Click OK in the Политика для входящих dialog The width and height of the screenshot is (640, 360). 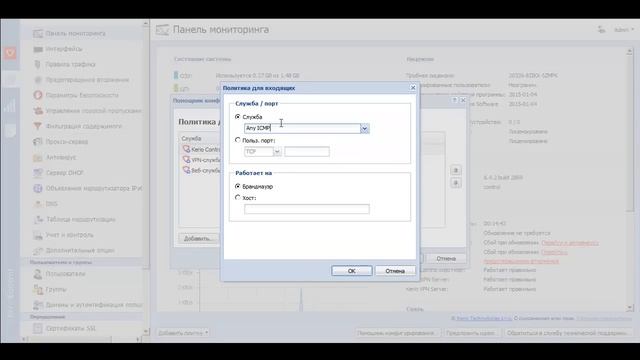352,271
